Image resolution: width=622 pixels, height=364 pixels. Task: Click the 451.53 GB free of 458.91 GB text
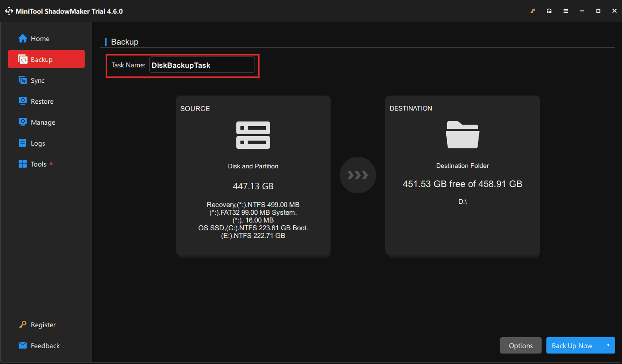(x=463, y=184)
